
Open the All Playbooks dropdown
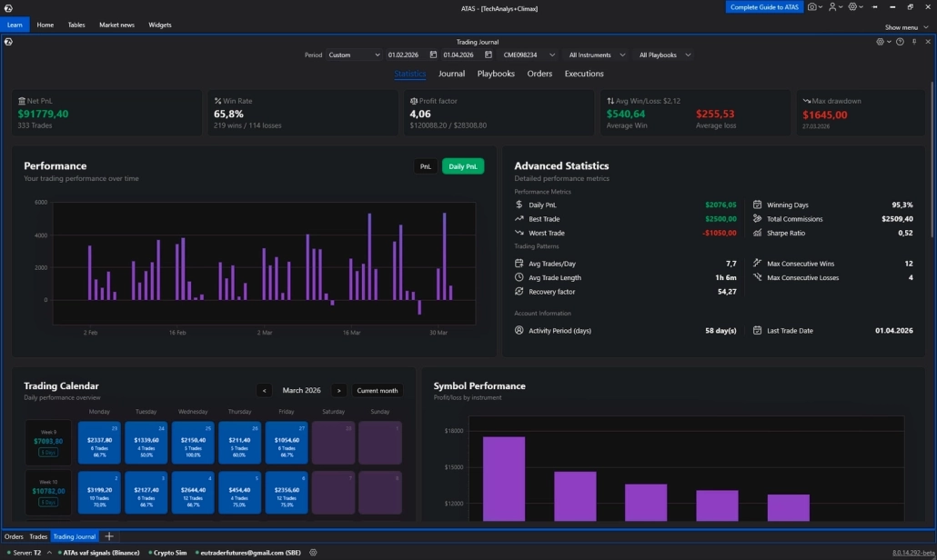664,55
